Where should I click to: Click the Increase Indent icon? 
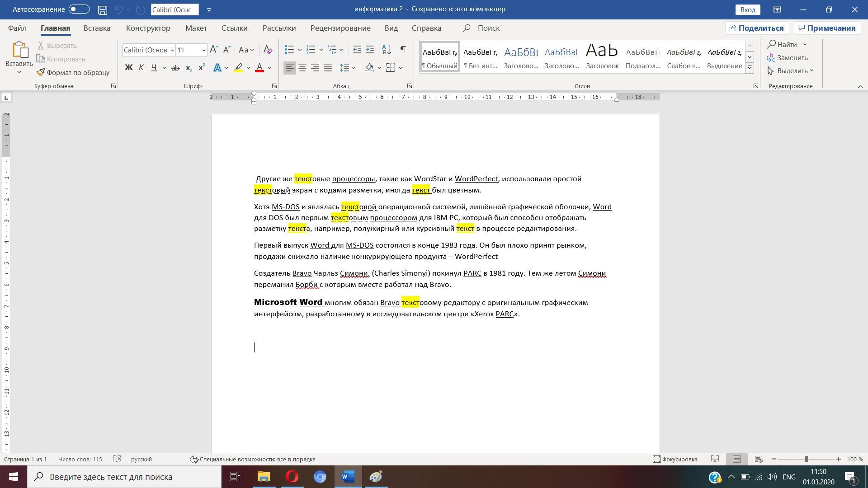[370, 50]
